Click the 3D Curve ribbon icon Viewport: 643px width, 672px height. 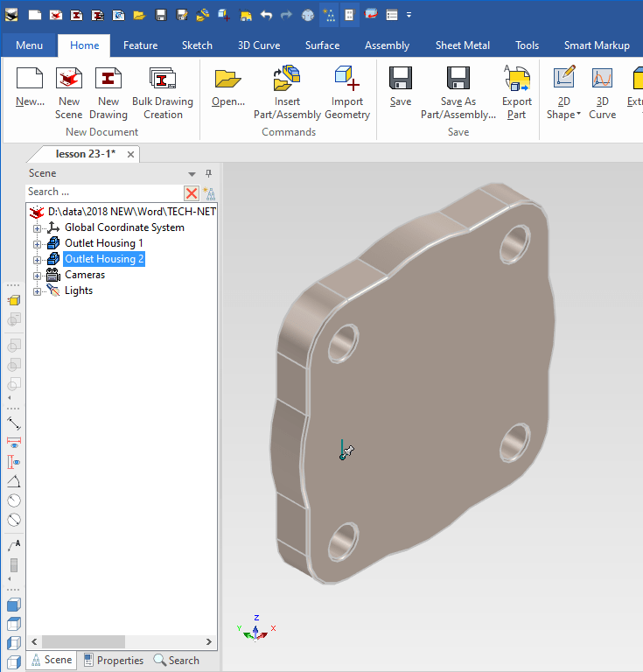pos(602,80)
